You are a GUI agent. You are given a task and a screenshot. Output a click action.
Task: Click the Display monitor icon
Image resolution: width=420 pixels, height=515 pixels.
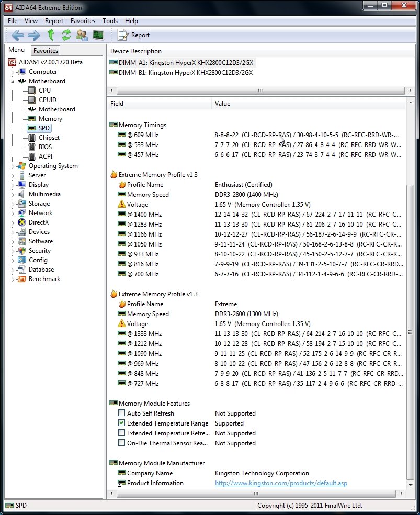pos(22,185)
